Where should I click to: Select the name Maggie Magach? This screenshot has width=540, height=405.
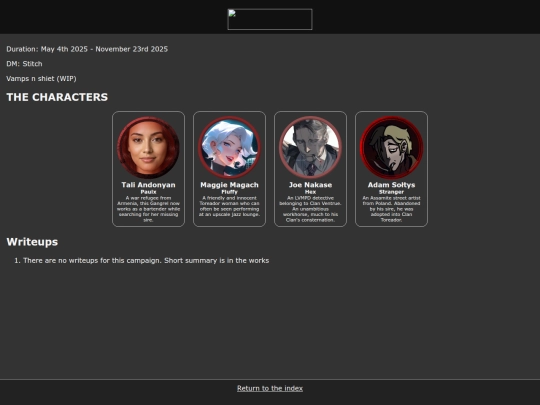point(229,185)
